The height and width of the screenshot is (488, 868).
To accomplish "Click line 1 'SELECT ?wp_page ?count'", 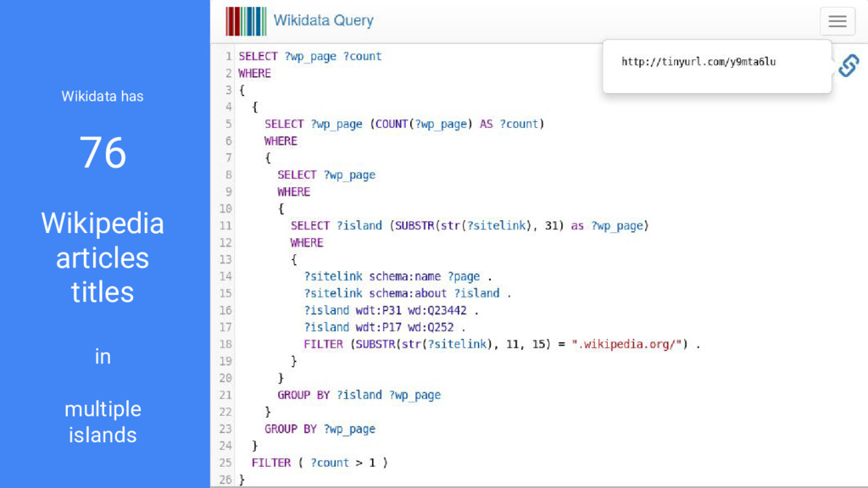I will click(310, 57).
